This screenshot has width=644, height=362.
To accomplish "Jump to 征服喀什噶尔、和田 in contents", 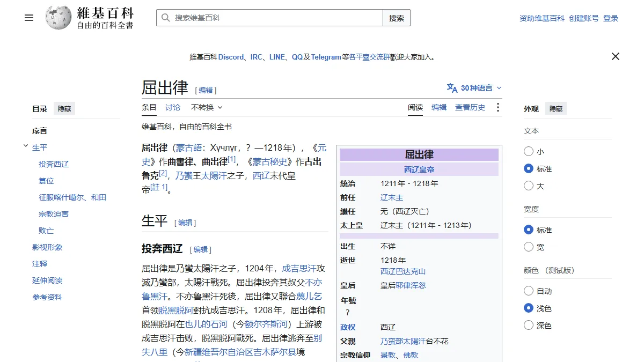I will point(72,197).
